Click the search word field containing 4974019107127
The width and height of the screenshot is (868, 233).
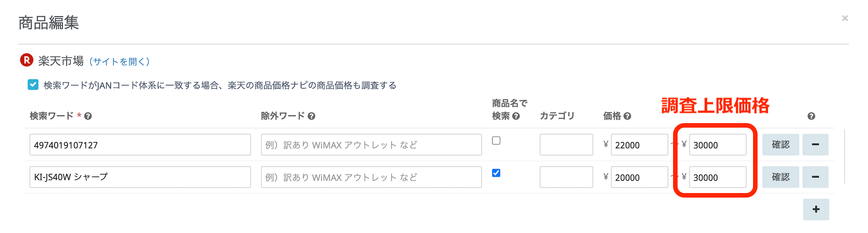click(x=140, y=145)
